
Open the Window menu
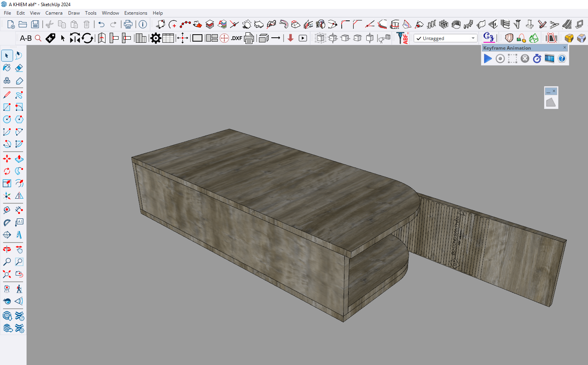[110, 13]
